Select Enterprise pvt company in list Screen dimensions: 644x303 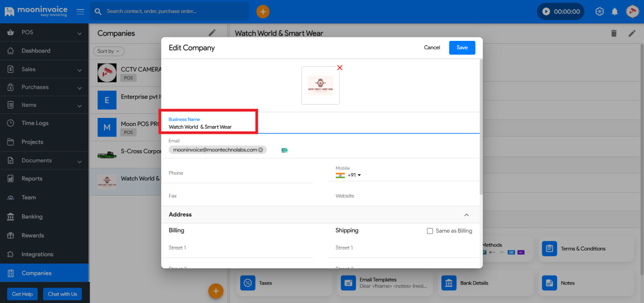[x=125, y=100]
